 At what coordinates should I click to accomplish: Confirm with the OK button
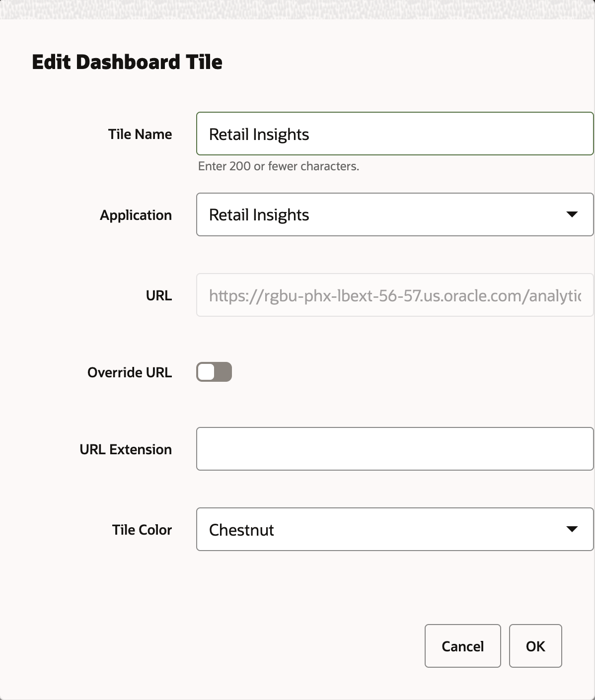535,646
